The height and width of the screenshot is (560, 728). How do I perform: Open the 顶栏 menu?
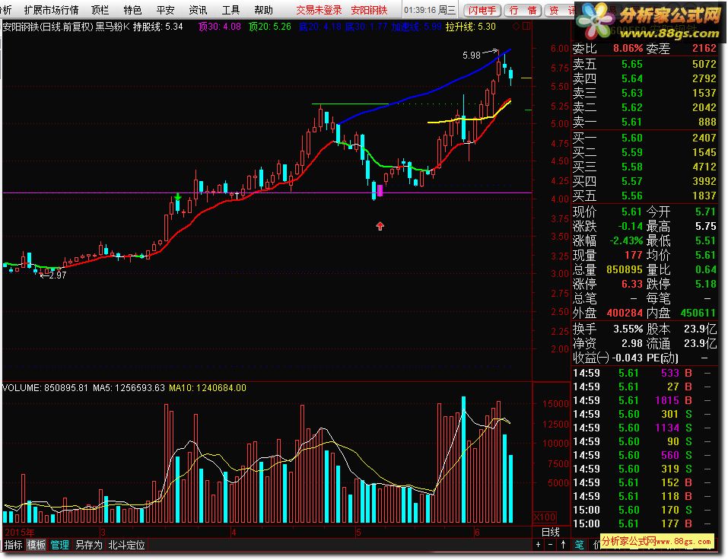[x=100, y=10]
